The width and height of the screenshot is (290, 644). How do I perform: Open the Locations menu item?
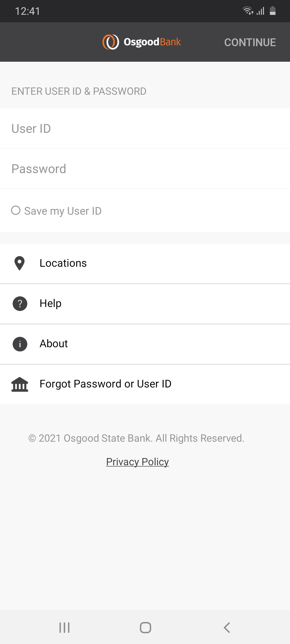145,263
